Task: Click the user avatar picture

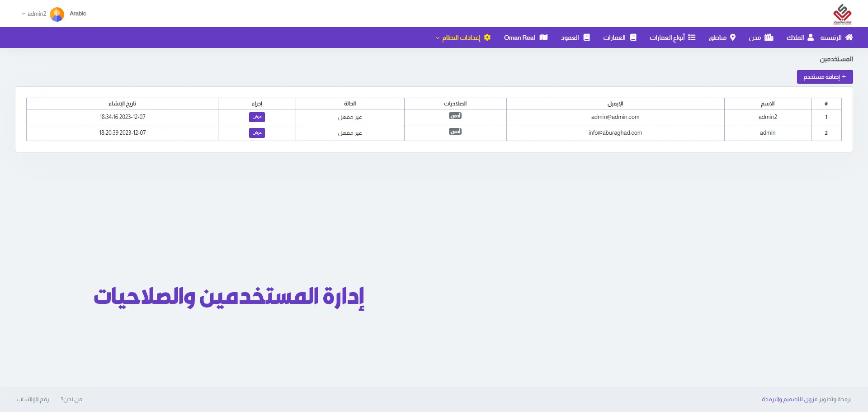Action: (x=57, y=14)
